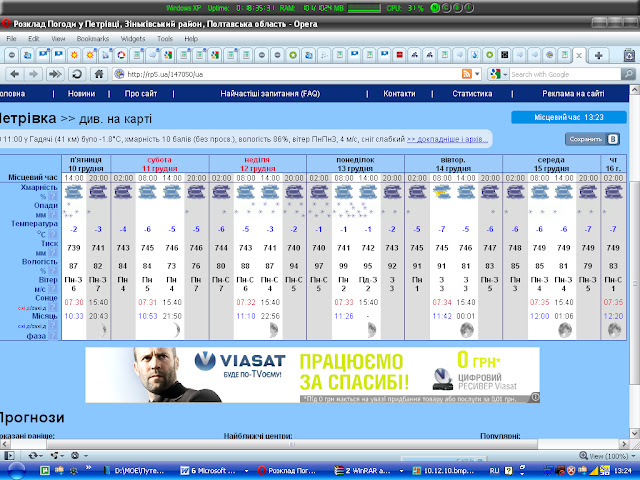Click the help question mark beside Сонце
This screenshot has width=640, height=480.
tap(53, 307)
